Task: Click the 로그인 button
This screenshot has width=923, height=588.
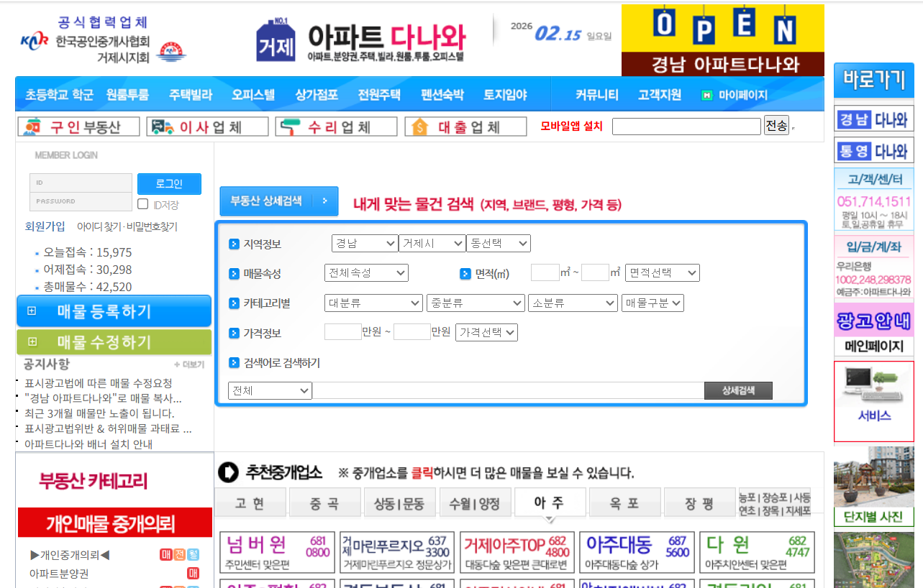Action: pos(169,184)
